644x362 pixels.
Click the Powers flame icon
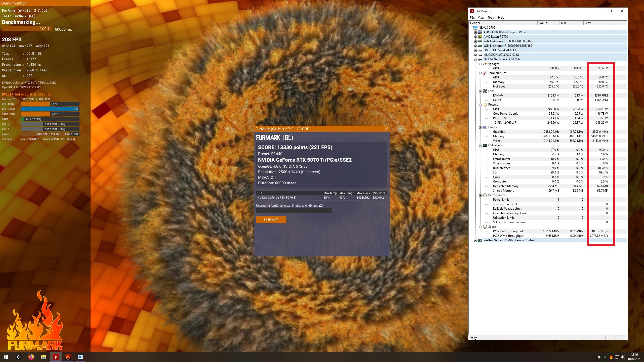[x=485, y=105]
